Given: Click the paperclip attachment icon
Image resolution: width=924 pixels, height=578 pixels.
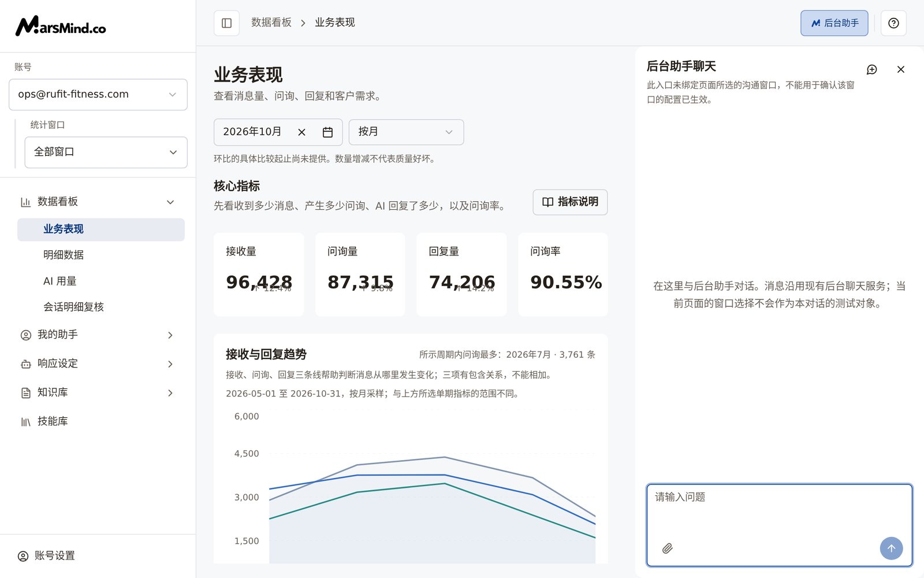Looking at the screenshot, I should click(667, 549).
